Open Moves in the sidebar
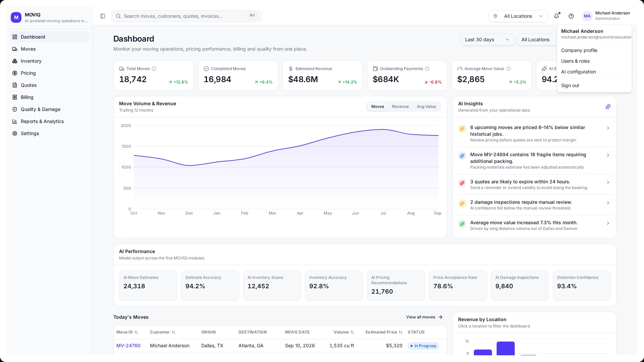Image resolution: width=644 pixels, height=362 pixels. [x=49, y=49]
